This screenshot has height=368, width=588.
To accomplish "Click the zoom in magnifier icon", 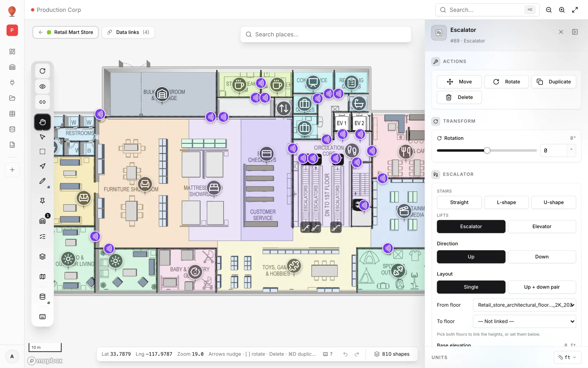I will coord(562,10).
